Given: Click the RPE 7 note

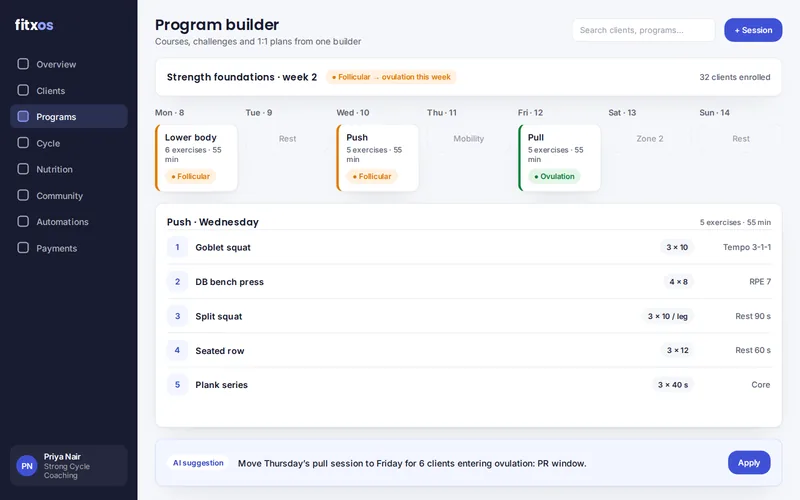Looking at the screenshot, I should pyautogui.click(x=760, y=282).
